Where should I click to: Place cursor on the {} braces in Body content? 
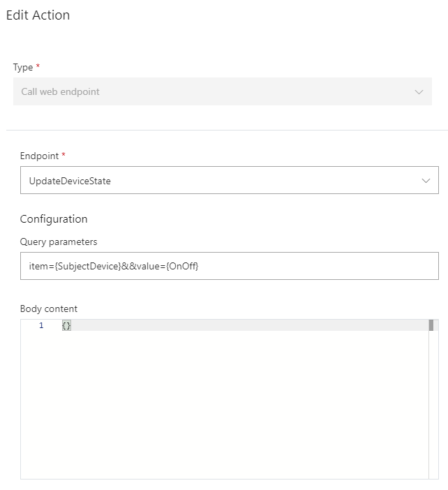(66, 326)
